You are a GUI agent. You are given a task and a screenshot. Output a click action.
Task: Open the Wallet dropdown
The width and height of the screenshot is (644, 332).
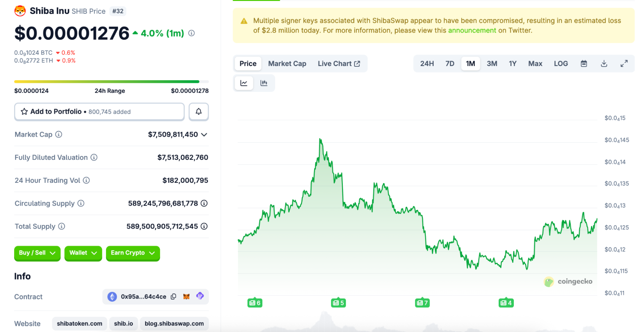[83, 253]
